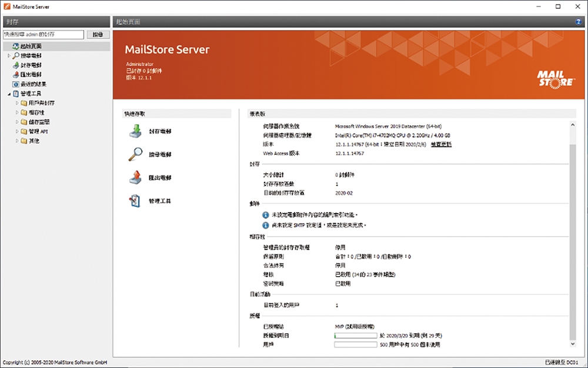Viewport: 588px width, 368px height.
Task: Click the 起始頁面 start page icon in sidebar
Action: 16,46
